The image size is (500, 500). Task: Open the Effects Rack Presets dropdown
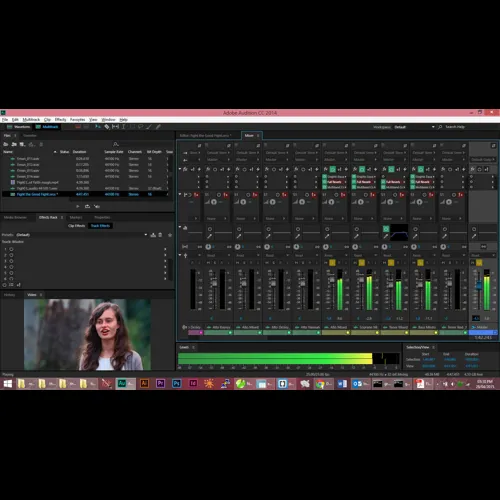[82, 235]
